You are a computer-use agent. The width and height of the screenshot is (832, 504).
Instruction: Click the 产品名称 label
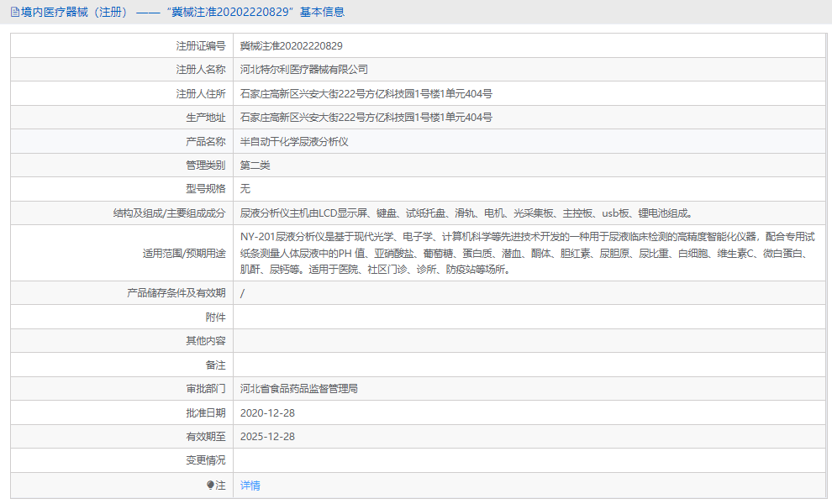click(x=205, y=141)
